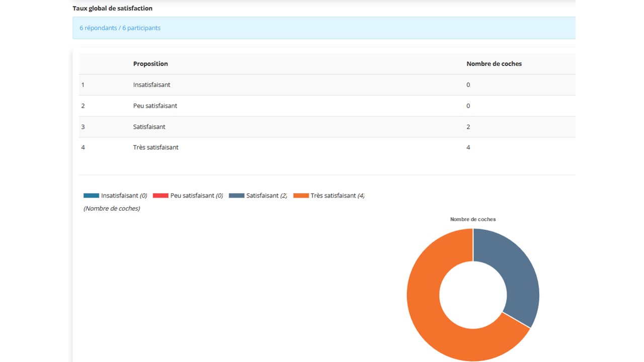Select the Insatisfaisant cell in table row 1
Screen dimensions: 644x362
151,85
